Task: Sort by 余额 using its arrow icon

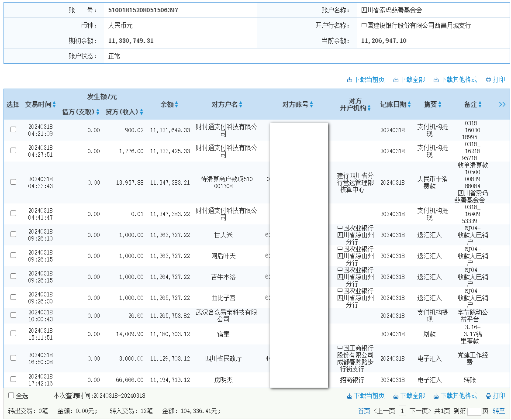Action: tap(176, 105)
